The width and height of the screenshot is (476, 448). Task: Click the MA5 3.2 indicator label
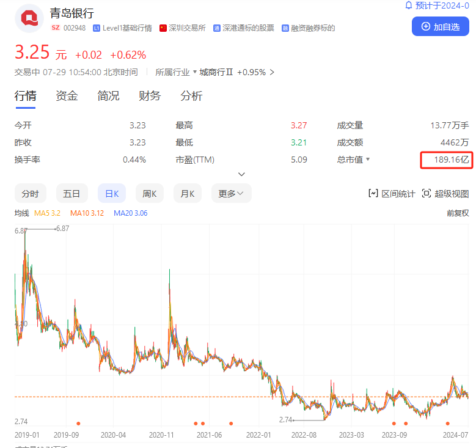pyautogui.click(x=48, y=213)
